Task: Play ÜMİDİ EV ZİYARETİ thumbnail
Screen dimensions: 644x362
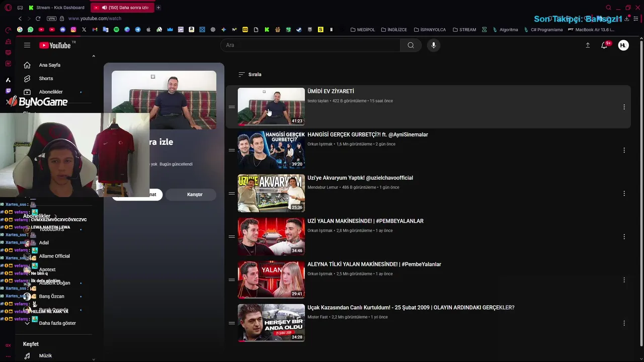Action: coord(271,107)
